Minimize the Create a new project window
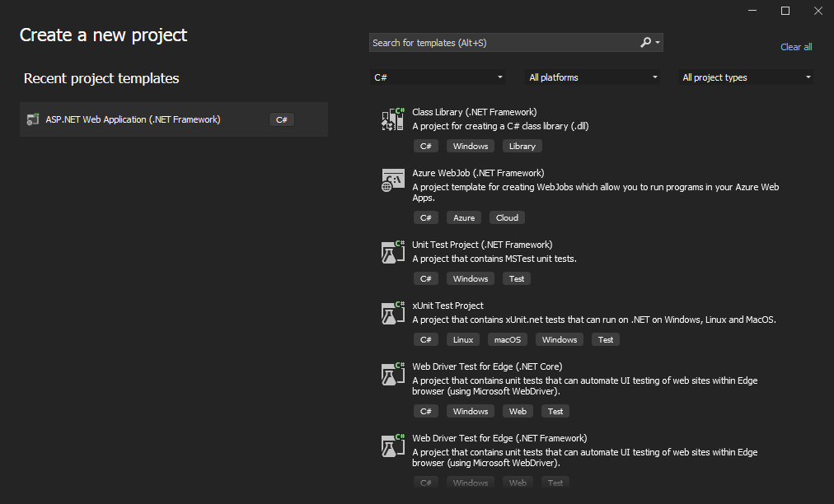The width and height of the screenshot is (834, 504). [752, 11]
